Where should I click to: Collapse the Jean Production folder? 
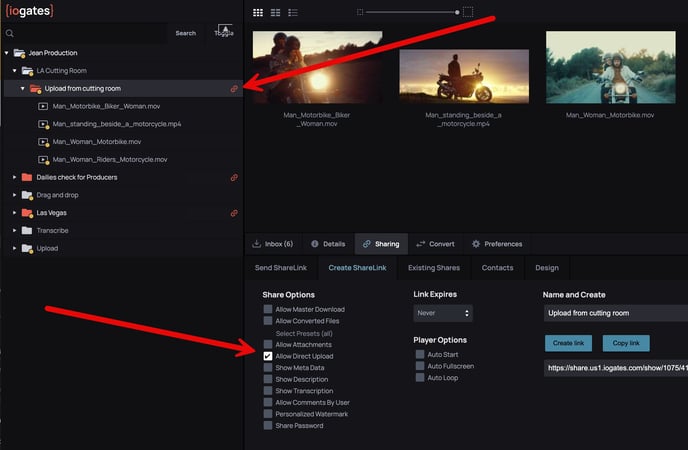point(7,53)
